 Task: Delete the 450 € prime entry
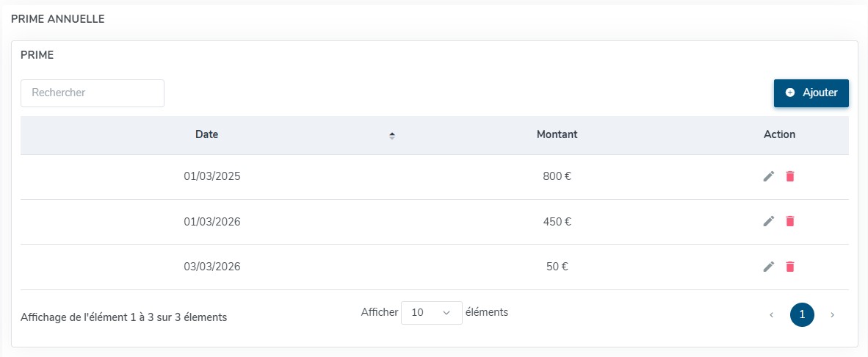point(790,221)
